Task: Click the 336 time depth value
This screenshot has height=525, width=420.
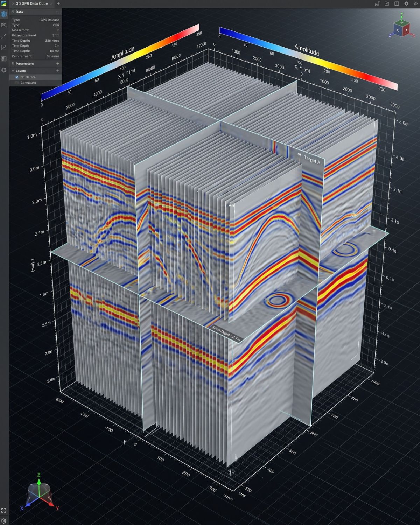Action: click(x=52, y=41)
